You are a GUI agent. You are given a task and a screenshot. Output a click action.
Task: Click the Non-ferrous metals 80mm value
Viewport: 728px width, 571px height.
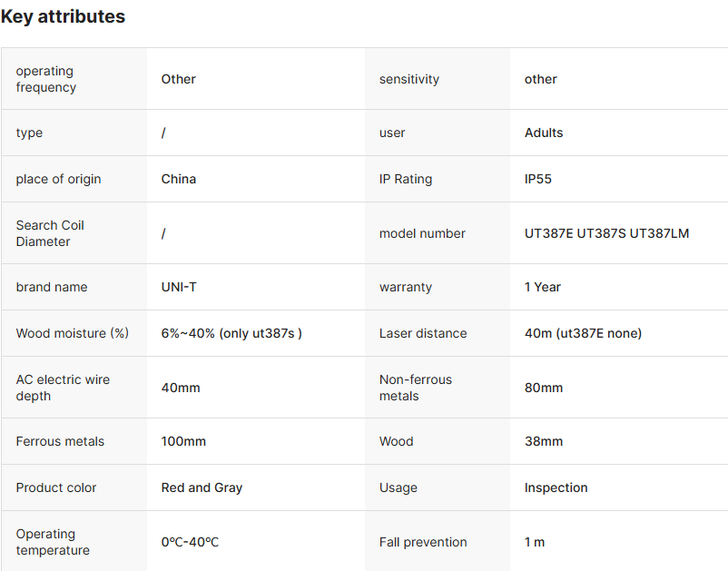point(544,388)
